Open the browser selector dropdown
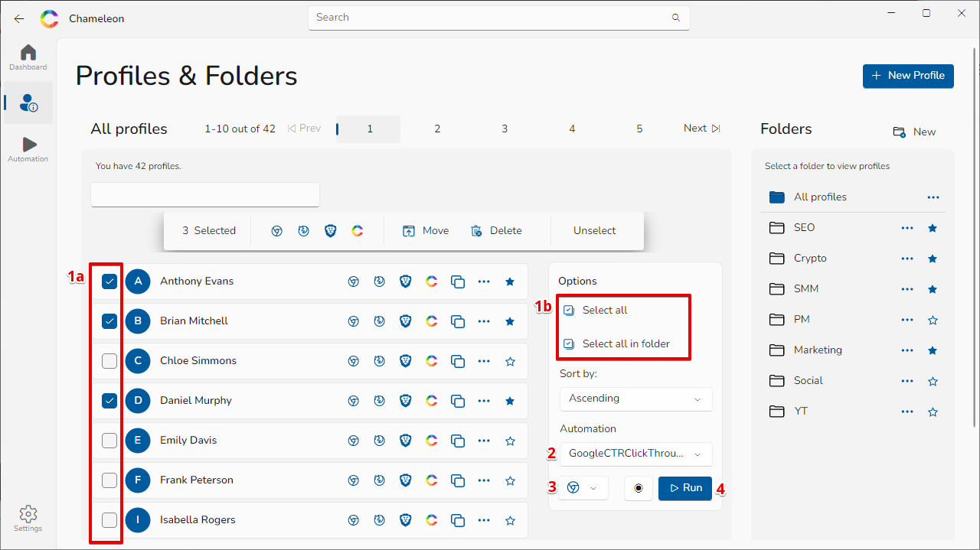 coord(583,488)
